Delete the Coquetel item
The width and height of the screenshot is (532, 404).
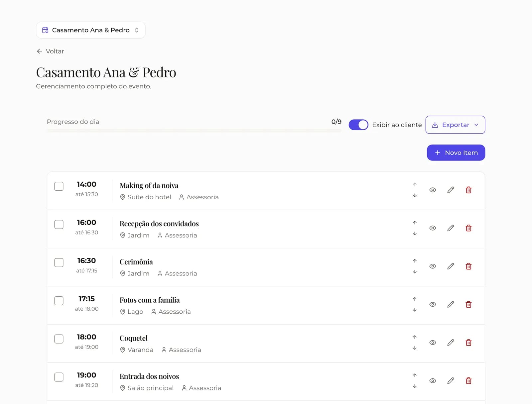tap(468, 343)
